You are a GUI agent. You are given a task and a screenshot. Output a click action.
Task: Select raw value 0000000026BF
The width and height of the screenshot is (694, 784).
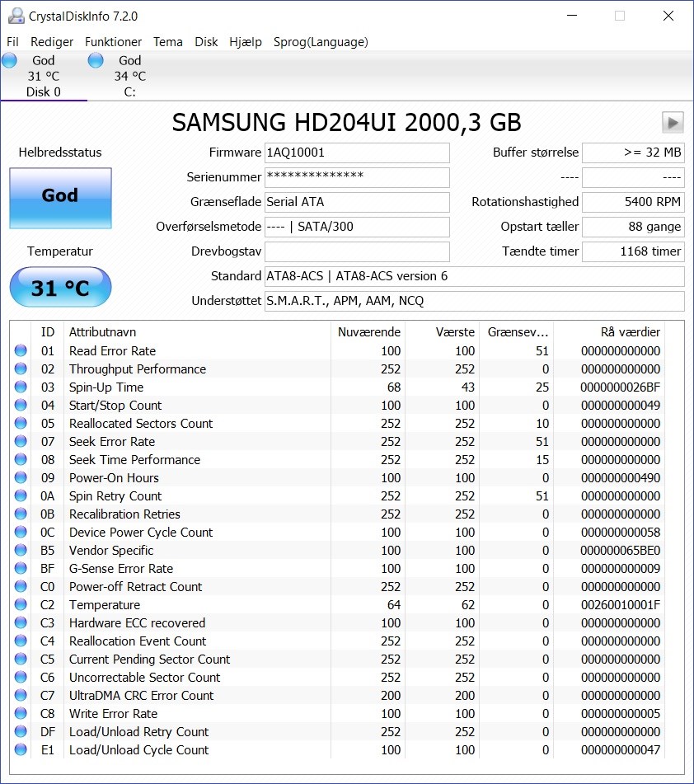click(621, 387)
